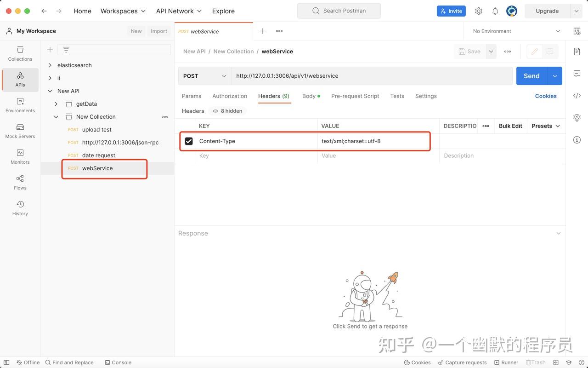
Task: Open the code snippet panel
Action: [577, 96]
